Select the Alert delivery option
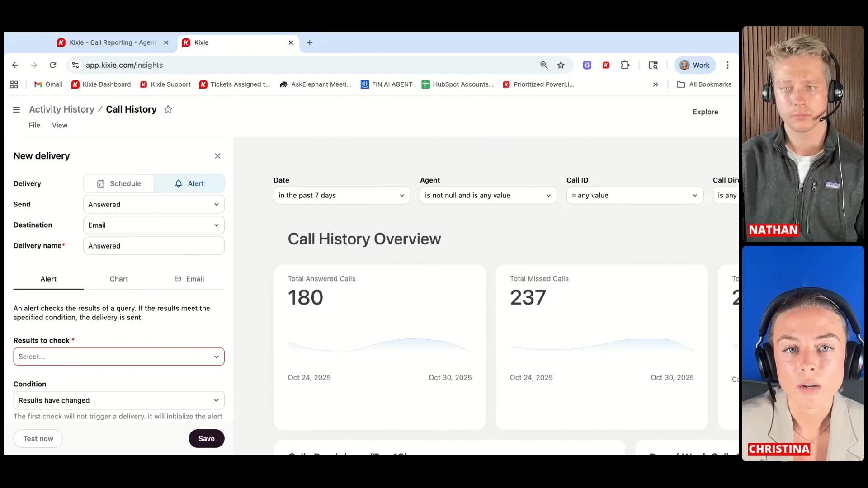Screen dimensions: 868x488 coord(189,183)
